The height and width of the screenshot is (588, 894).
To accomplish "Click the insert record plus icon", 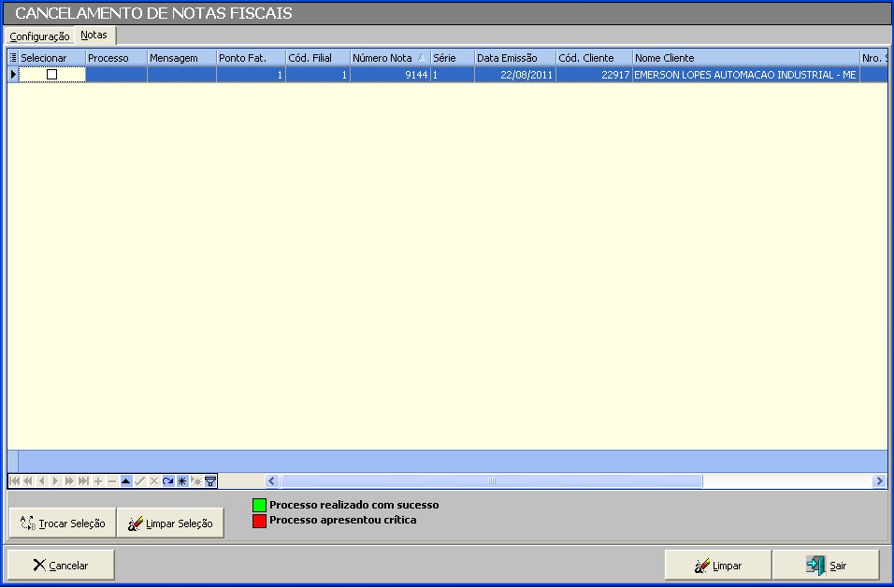I will (x=98, y=481).
